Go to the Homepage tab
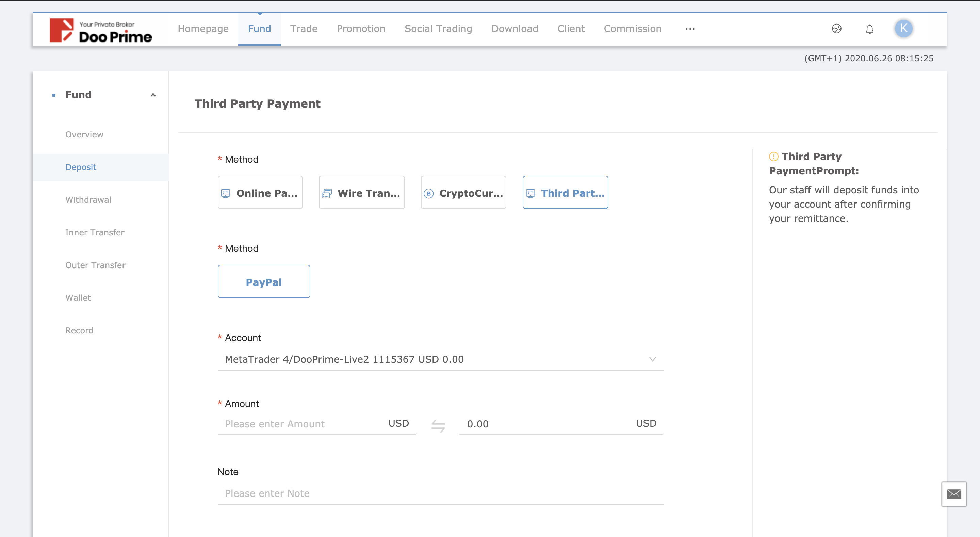Screen dimensions: 980x537 point(203,29)
